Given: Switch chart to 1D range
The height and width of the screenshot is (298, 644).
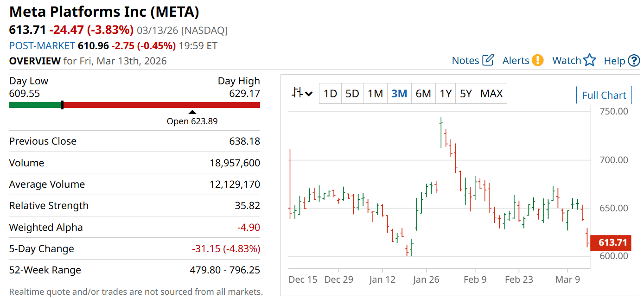Looking at the screenshot, I should pos(330,94).
